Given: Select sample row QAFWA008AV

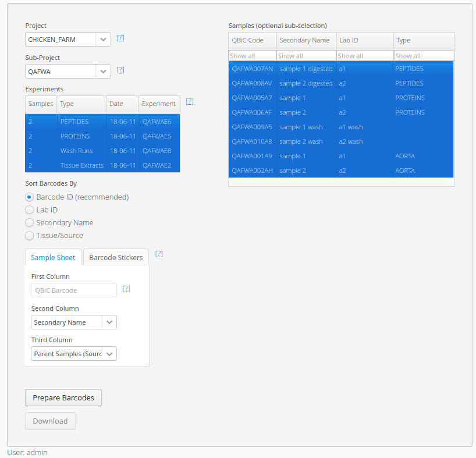Looking at the screenshot, I should 341,83.
